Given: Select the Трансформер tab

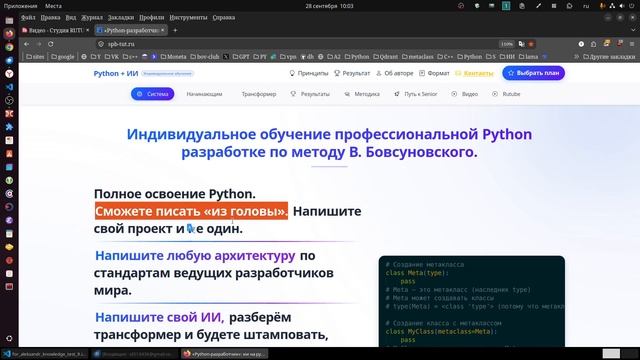Looking at the screenshot, I should [259, 94].
